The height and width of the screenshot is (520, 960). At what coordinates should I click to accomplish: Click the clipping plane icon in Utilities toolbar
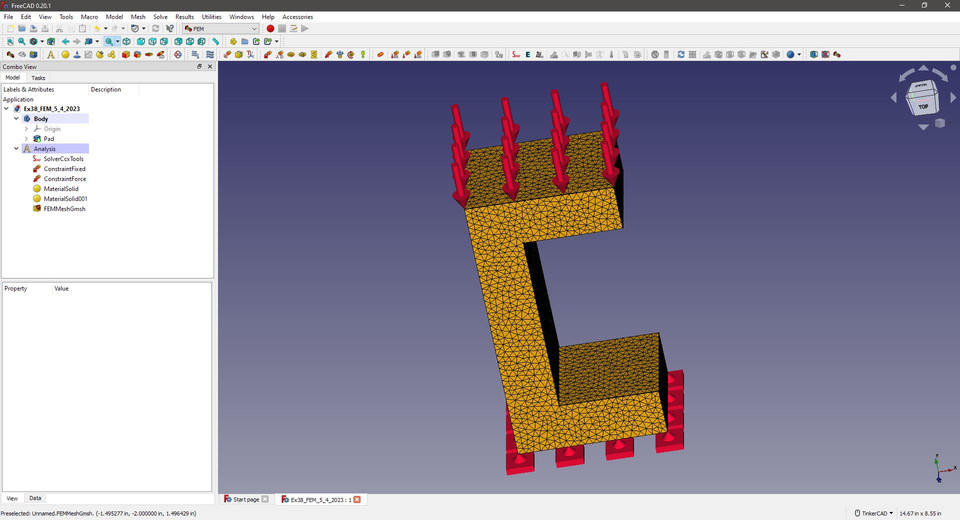[814, 55]
